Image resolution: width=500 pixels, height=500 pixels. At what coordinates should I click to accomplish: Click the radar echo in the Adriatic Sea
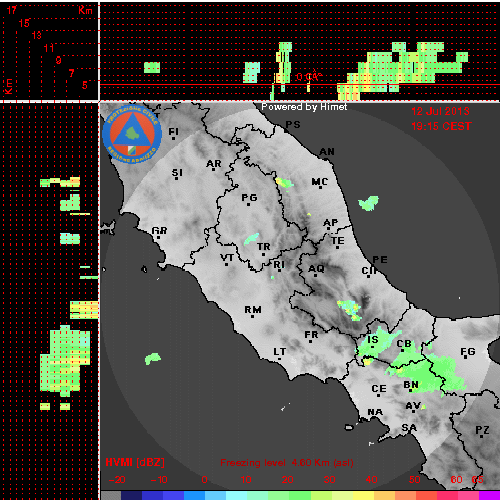369,203
